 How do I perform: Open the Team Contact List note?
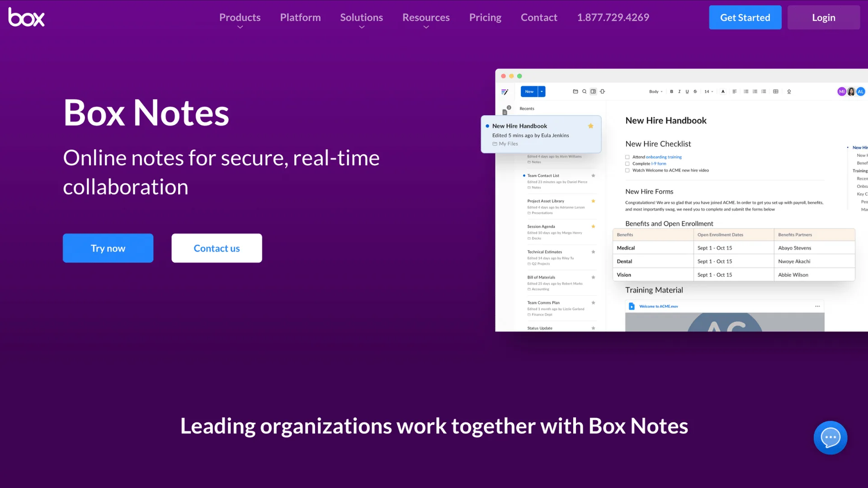pyautogui.click(x=560, y=181)
